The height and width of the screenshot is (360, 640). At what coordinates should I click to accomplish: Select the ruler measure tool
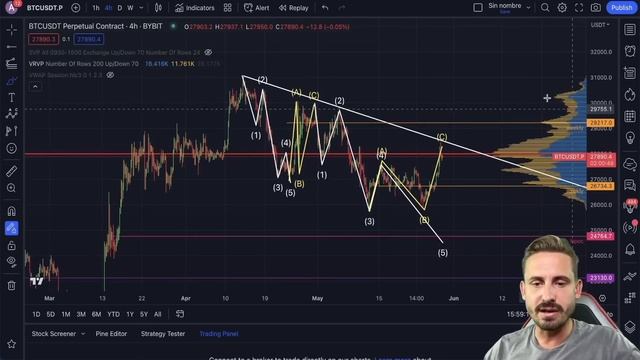tap(11, 171)
